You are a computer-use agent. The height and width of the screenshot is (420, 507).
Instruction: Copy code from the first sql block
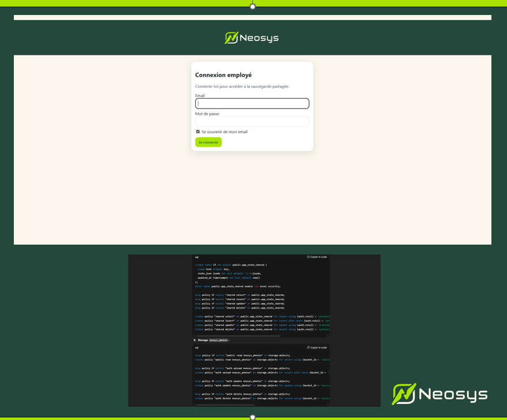[317, 257]
